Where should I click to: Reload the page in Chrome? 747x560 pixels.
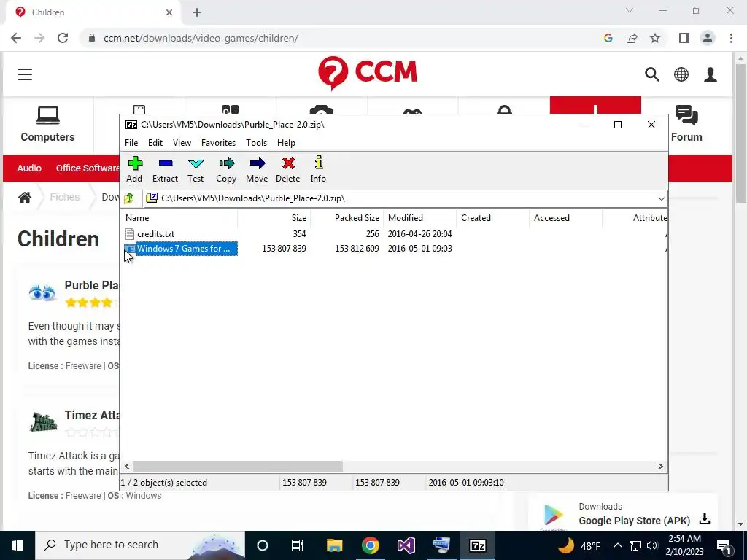(63, 38)
